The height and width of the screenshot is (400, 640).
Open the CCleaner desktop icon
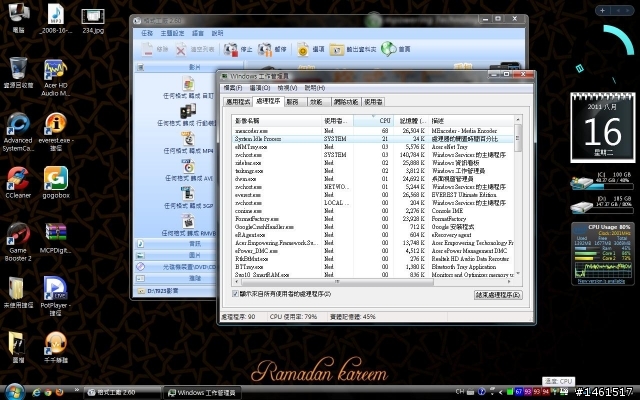(18, 182)
